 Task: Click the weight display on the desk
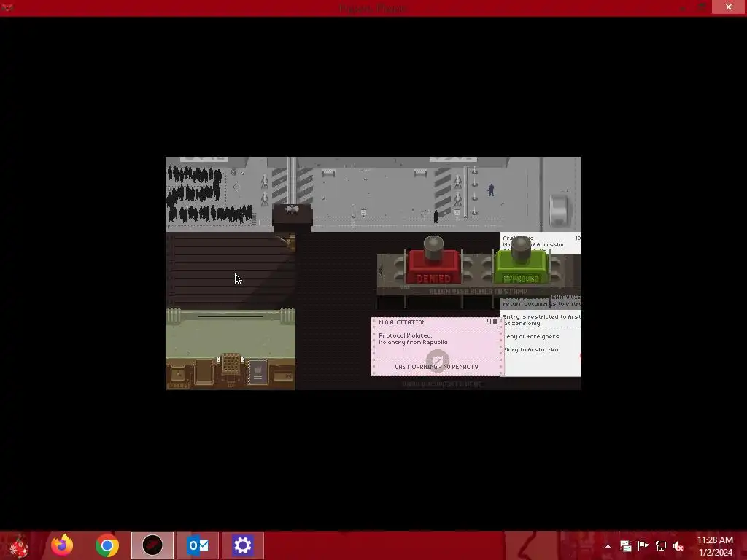pyautogui.click(x=283, y=376)
